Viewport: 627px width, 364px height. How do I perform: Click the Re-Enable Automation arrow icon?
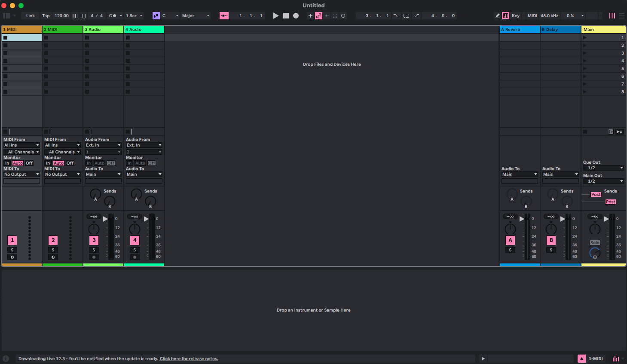(x=328, y=15)
